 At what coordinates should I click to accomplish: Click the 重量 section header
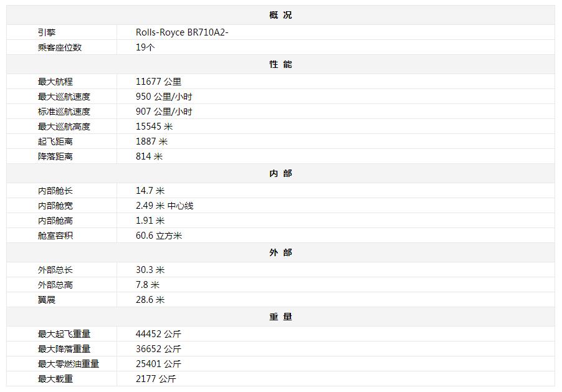click(280, 317)
